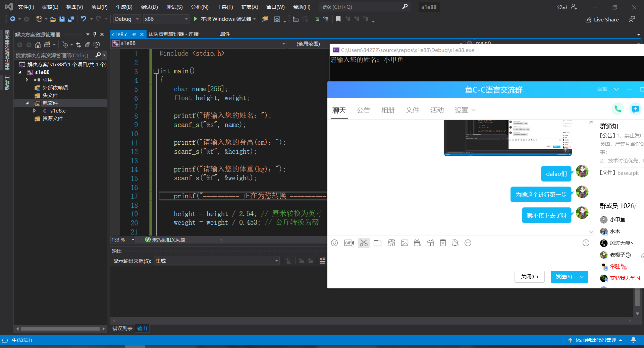Image resolution: width=644 pixels, height=348 pixels.
Task: Click the GIF icon in chat toolbar
Action: coord(349,243)
